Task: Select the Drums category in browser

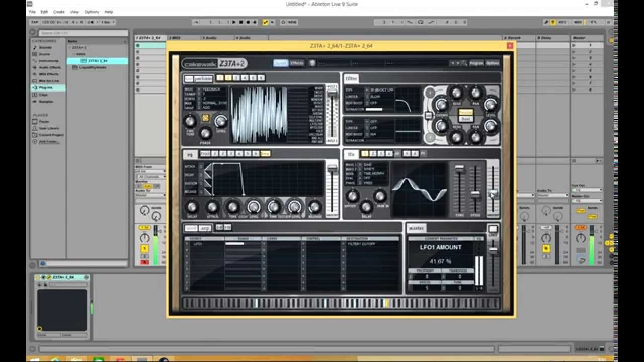Action: coord(45,54)
